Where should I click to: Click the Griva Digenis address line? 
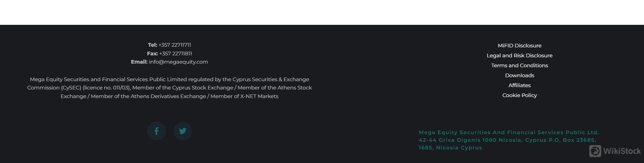507,140
